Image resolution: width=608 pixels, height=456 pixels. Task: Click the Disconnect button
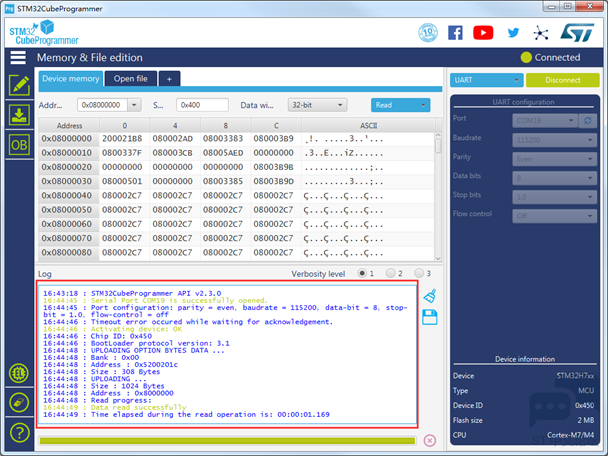[x=562, y=80]
